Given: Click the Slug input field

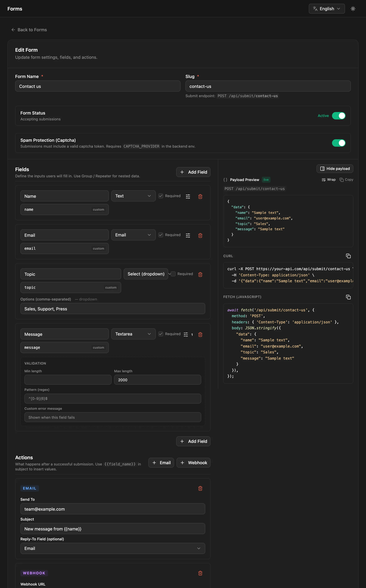Looking at the screenshot, I should 268,86.
